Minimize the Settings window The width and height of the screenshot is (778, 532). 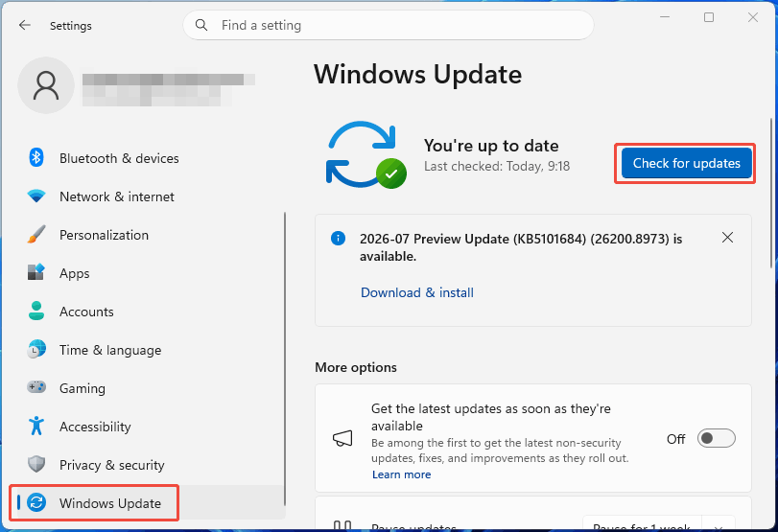pyautogui.click(x=665, y=17)
